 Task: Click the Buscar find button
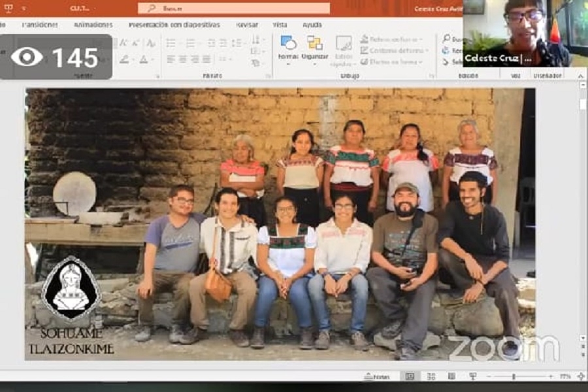pyautogui.click(x=451, y=39)
